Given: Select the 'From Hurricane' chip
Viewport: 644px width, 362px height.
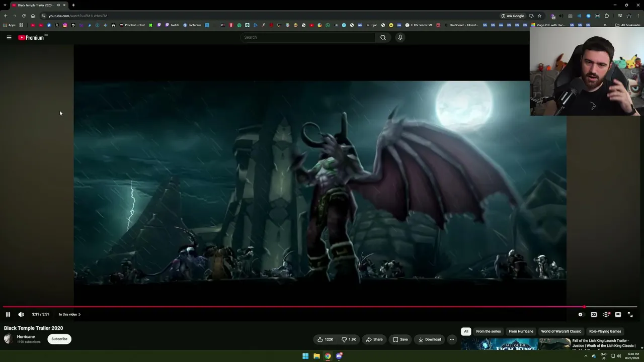Looking at the screenshot, I should point(521,331).
